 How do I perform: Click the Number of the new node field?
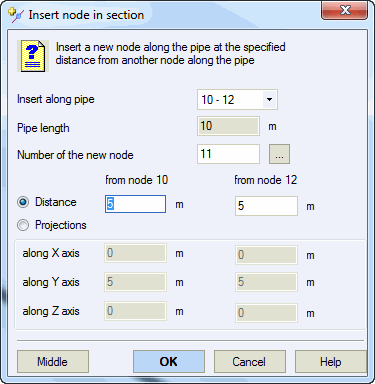tap(228, 154)
